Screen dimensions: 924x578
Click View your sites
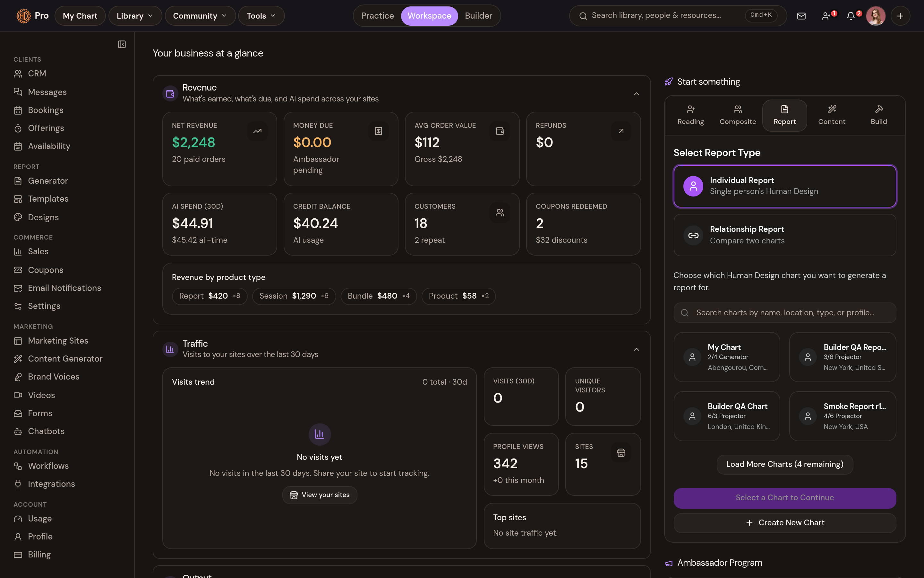click(x=320, y=495)
